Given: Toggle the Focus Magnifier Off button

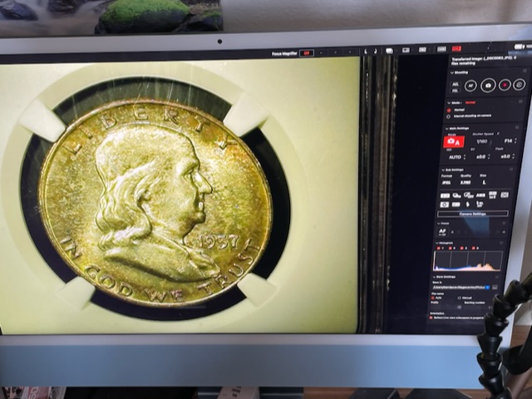Looking at the screenshot, I should point(307,53).
